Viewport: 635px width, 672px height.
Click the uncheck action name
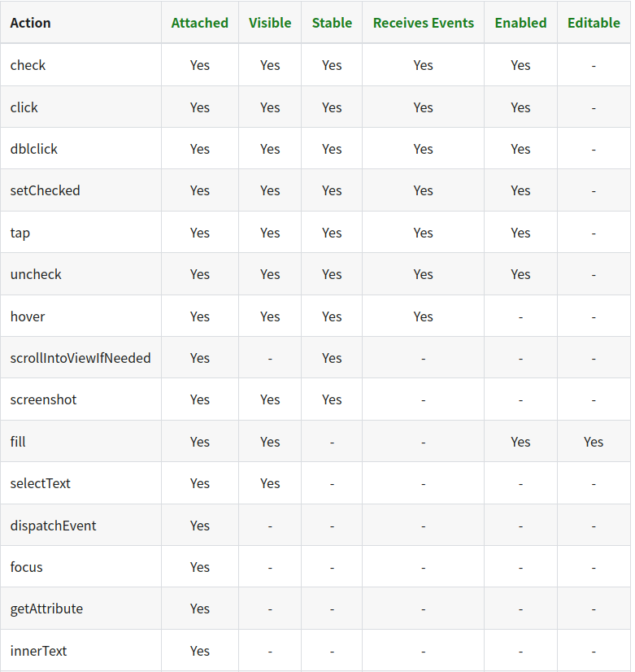(36, 274)
